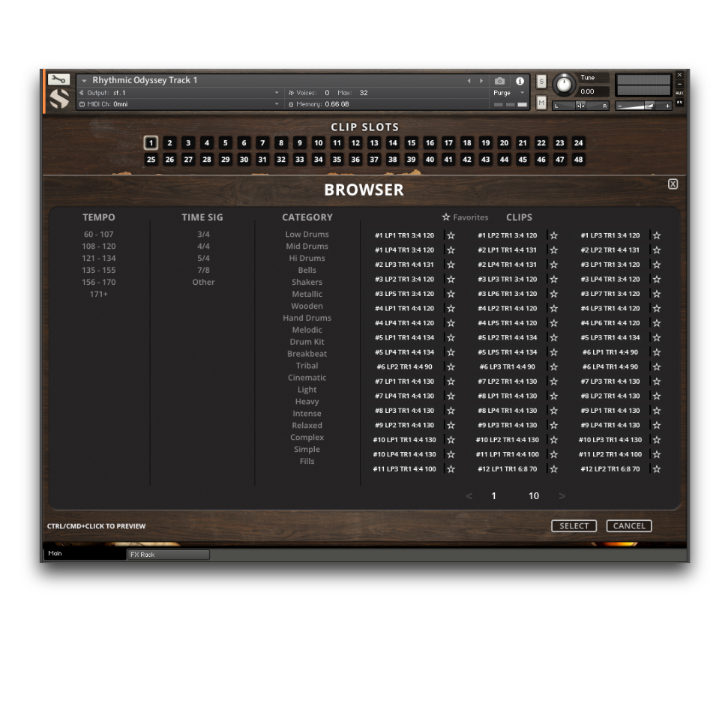Close the browser with the X icon
The image size is (728, 727).
673,184
